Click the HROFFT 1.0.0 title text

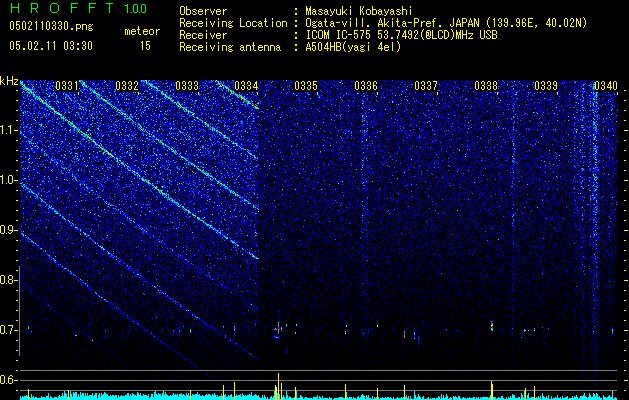point(78,8)
